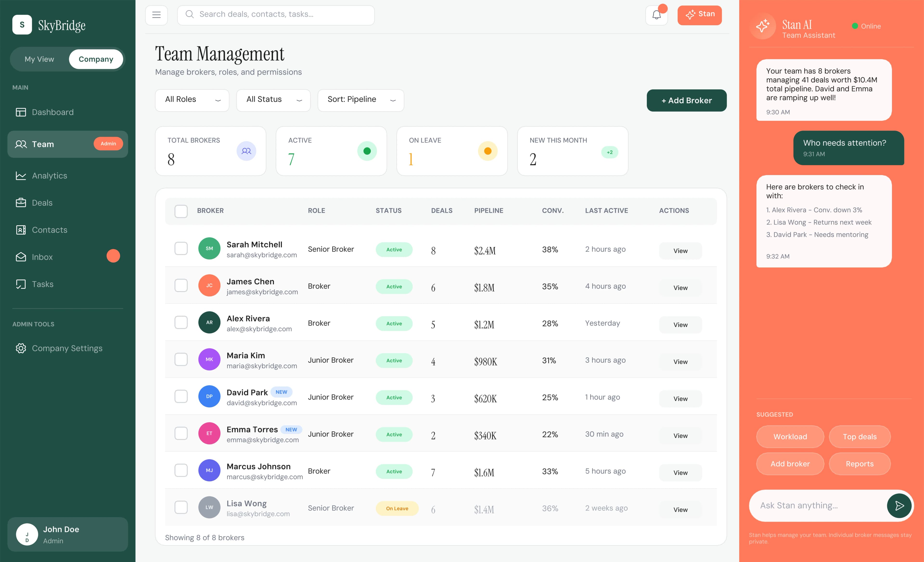Open Company Settings under Admin Tools
This screenshot has width=924, height=562.
tap(67, 348)
